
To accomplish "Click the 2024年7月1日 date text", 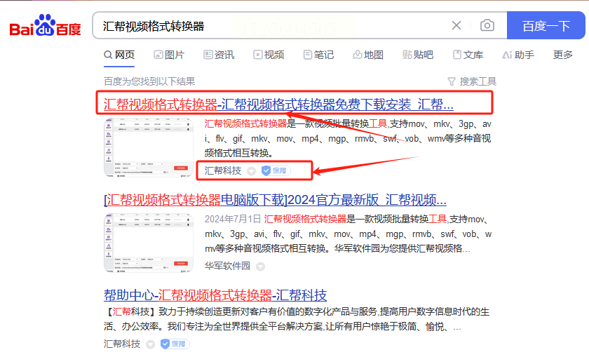I will click(233, 219).
